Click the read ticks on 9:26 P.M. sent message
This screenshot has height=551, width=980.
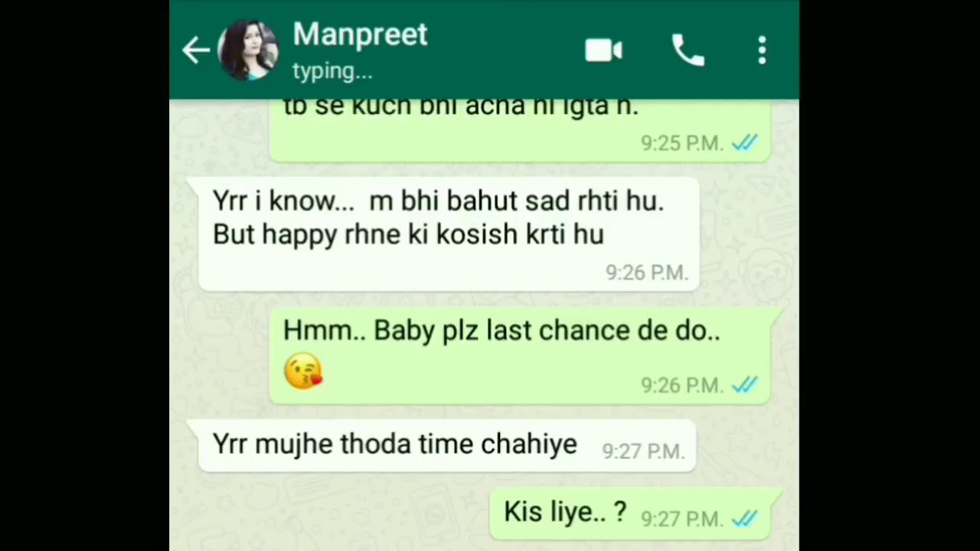744,385
